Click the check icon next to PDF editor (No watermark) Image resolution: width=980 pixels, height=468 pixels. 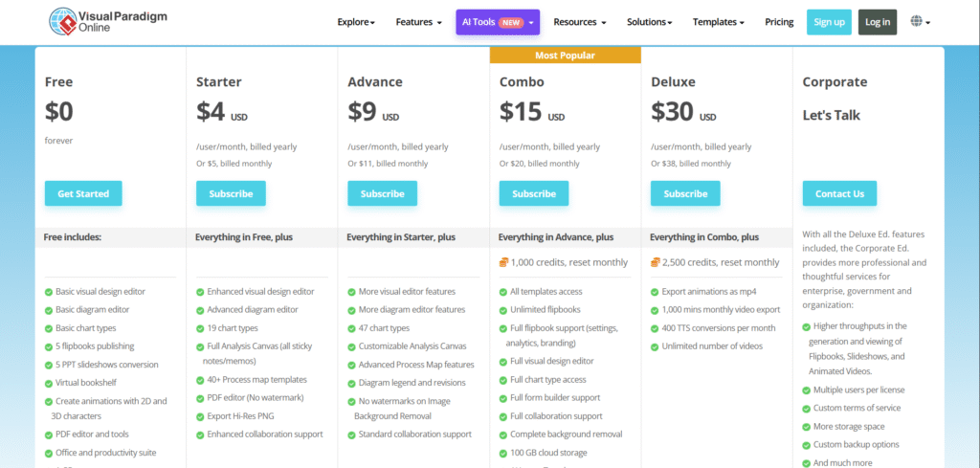[x=200, y=398]
